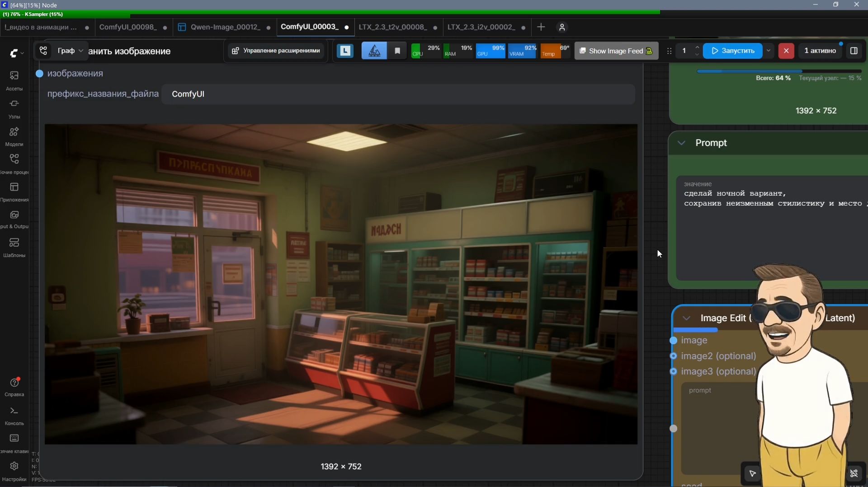Click the blue L toolbar icon
This screenshot has width=868, height=487.
click(345, 51)
